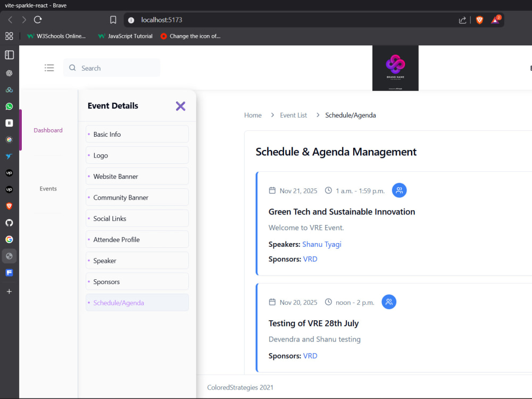The height and width of the screenshot is (399, 532).
Task: Open VRD sponsor link in Green Tech session
Action: (x=310, y=259)
